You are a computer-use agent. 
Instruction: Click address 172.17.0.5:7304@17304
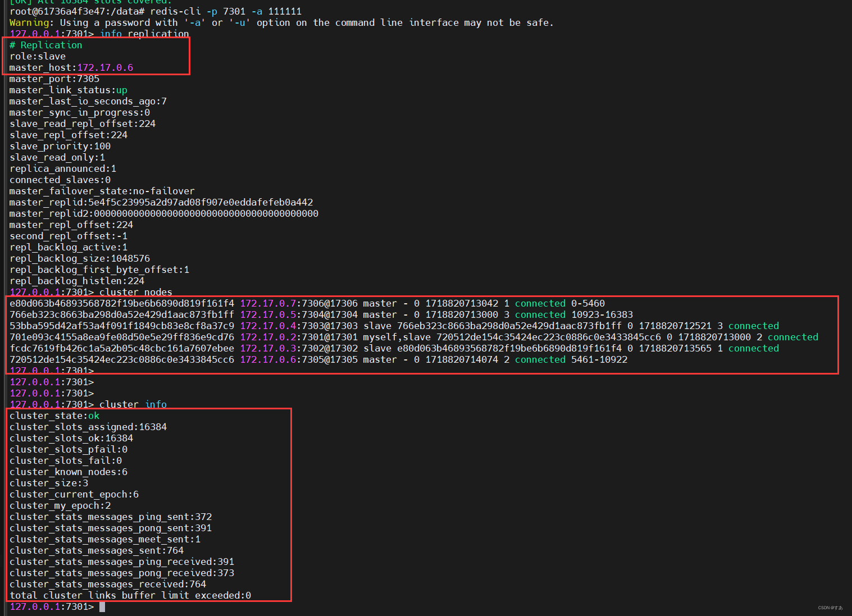[299, 314]
